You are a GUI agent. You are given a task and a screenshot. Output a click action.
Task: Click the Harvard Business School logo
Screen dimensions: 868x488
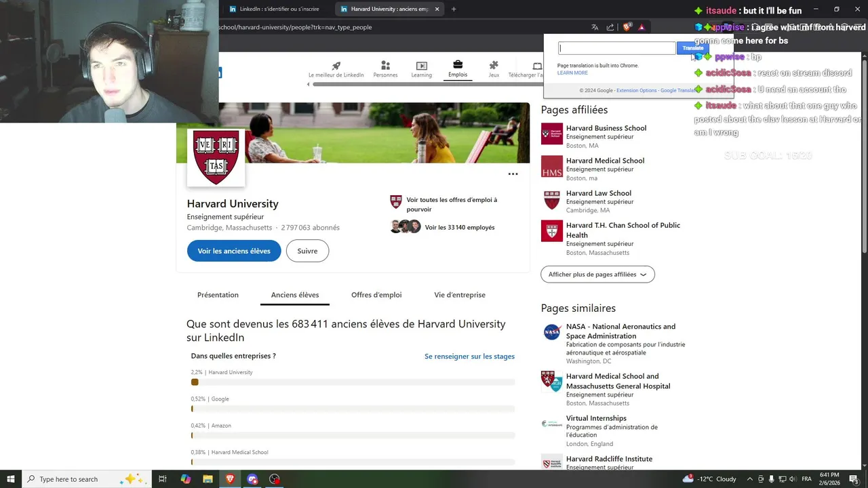click(x=552, y=134)
